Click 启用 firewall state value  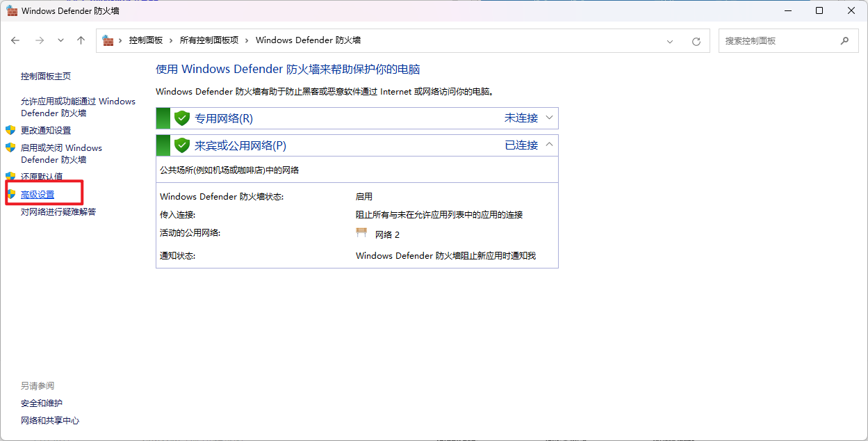[x=364, y=197]
